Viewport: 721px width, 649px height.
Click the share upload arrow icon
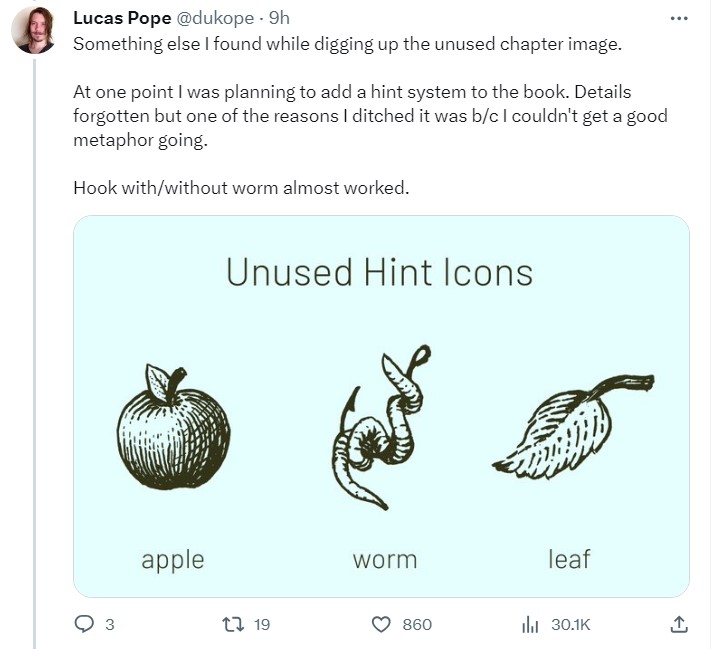(x=678, y=624)
